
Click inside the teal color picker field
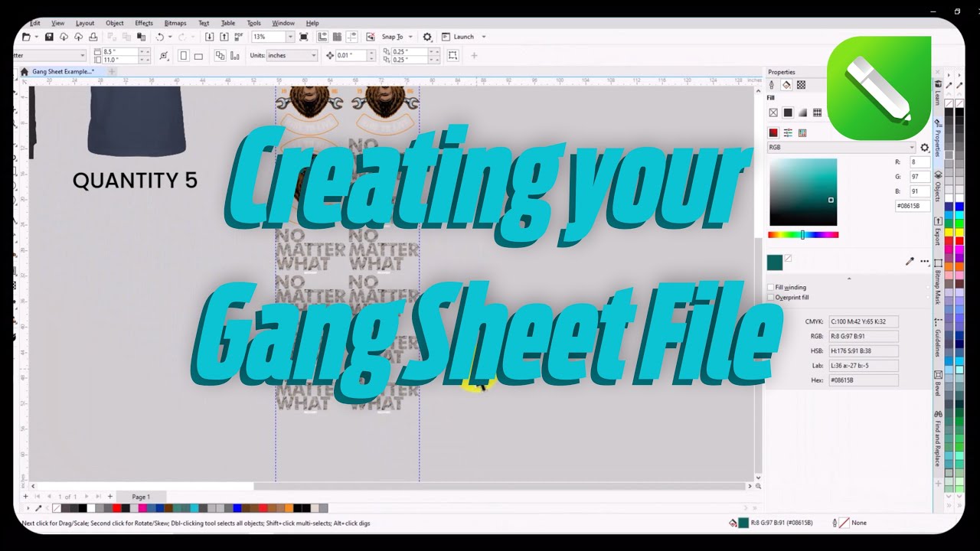tap(802, 192)
